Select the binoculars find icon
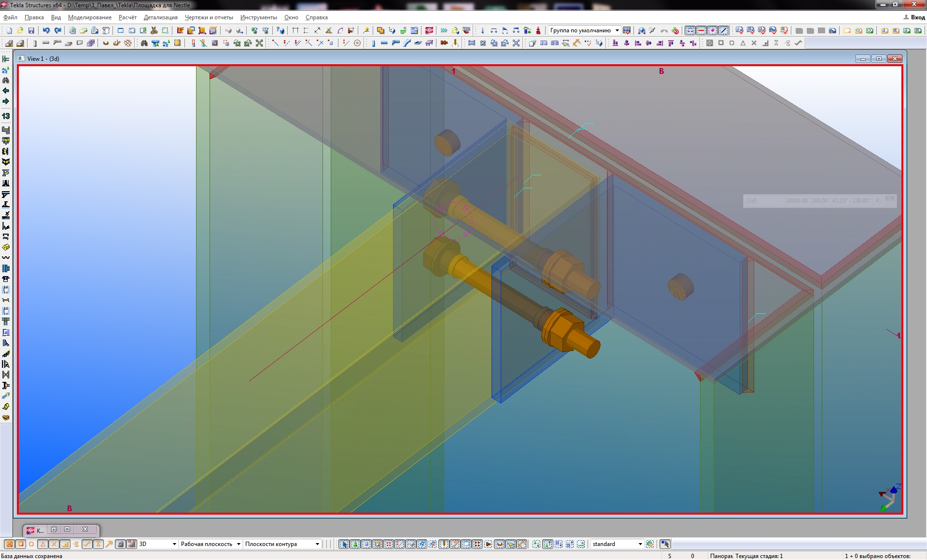This screenshot has width=927, height=560. [x=144, y=43]
